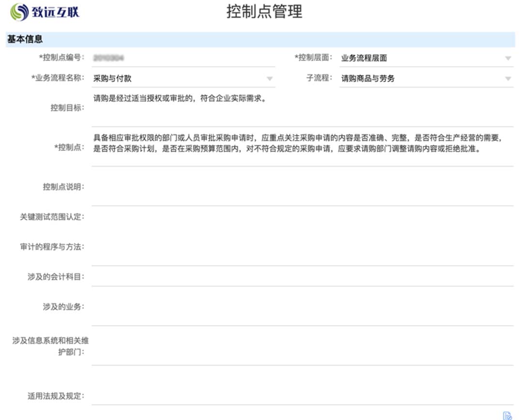Open the 控制层面 dropdown arrow
Image resolution: width=523 pixels, height=420 pixels.
(x=508, y=59)
